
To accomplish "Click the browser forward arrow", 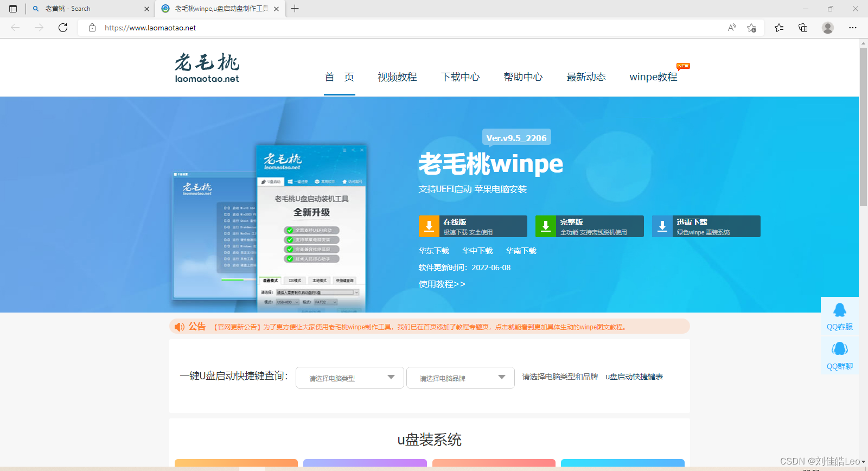I will point(39,28).
